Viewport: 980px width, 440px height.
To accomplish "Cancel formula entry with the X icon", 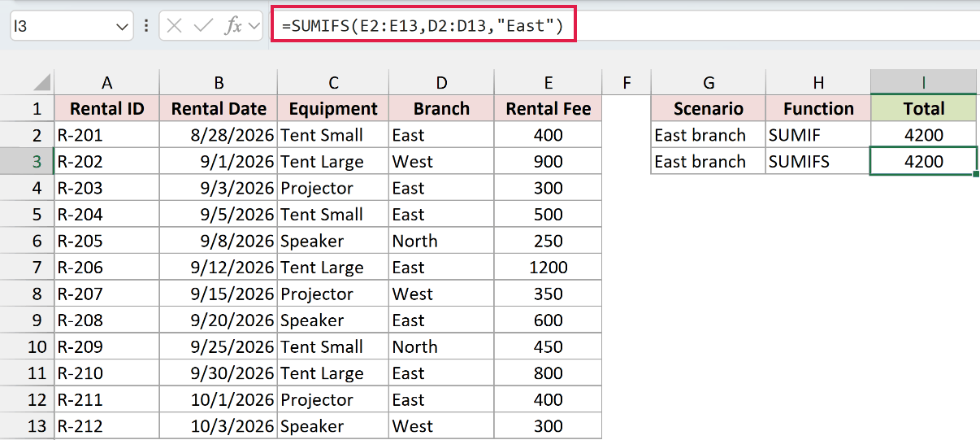I will 174,26.
